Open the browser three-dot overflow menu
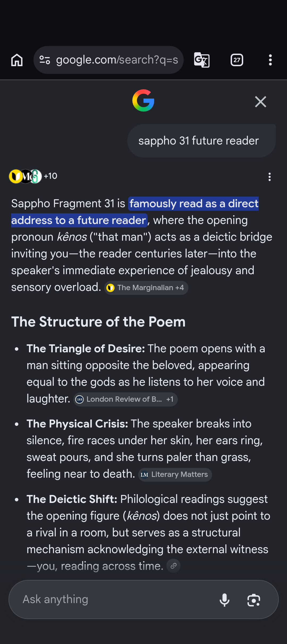This screenshot has width=287, height=644. (270, 60)
